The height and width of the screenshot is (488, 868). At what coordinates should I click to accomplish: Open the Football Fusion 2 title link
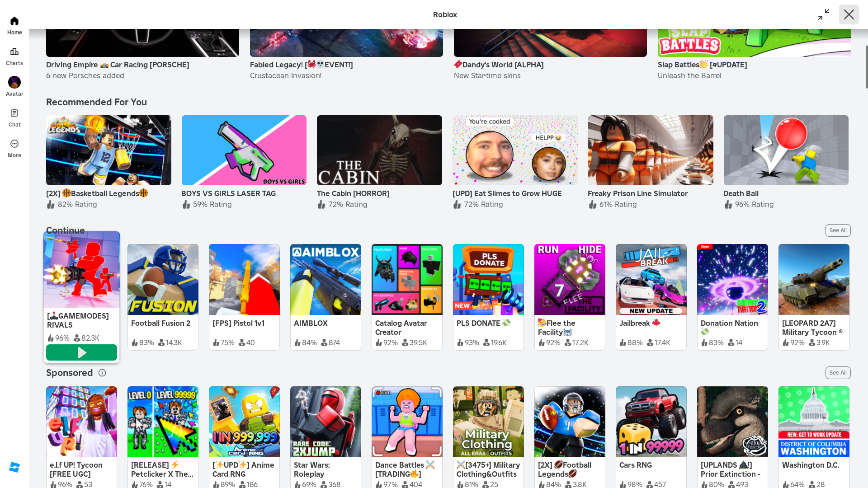[160, 323]
